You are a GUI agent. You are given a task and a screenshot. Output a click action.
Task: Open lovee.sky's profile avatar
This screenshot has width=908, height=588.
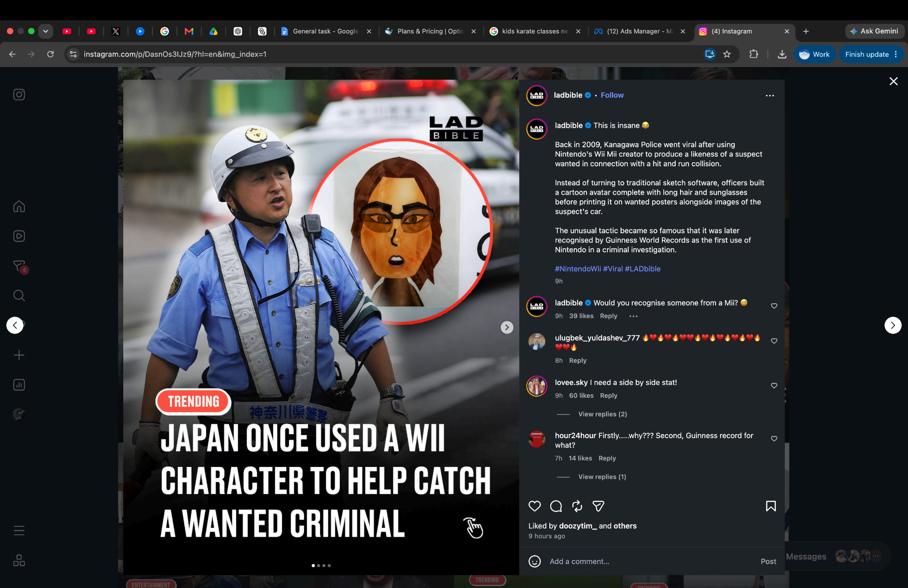point(536,386)
